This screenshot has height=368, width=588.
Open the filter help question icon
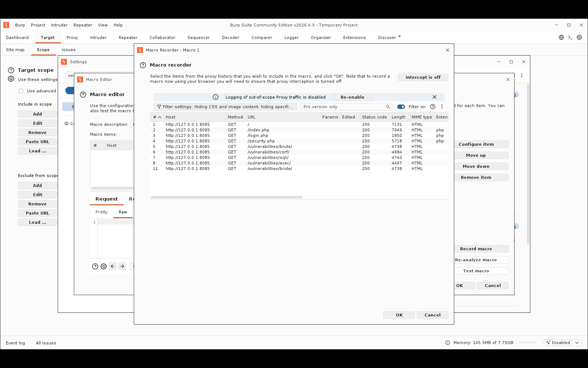(433, 107)
